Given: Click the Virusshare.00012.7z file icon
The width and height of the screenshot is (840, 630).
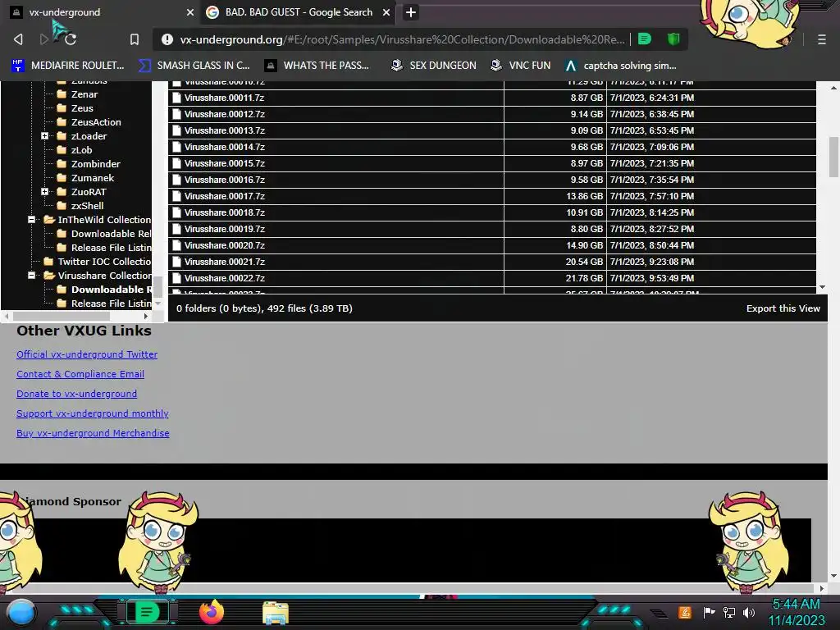Looking at the screenshot, I should point(176,114).
